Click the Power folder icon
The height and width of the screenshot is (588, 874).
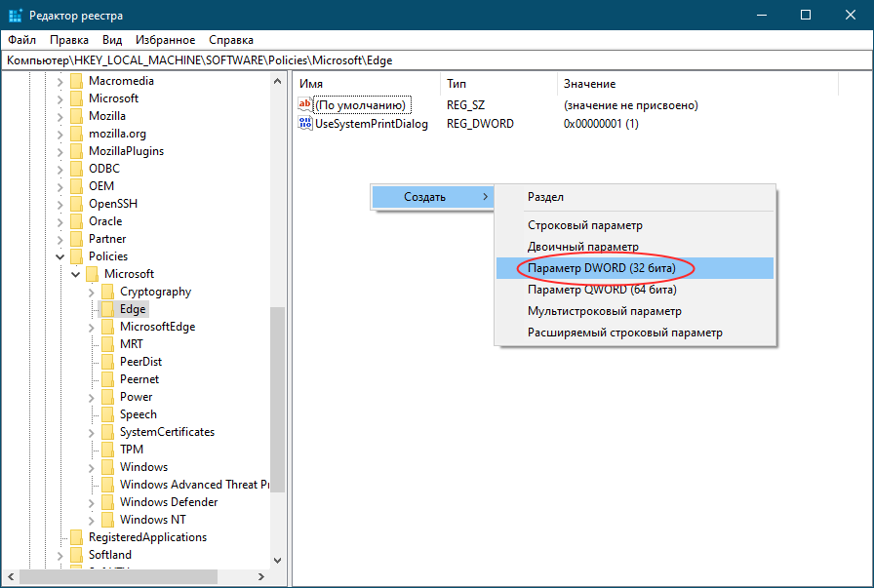pos(108,398)
